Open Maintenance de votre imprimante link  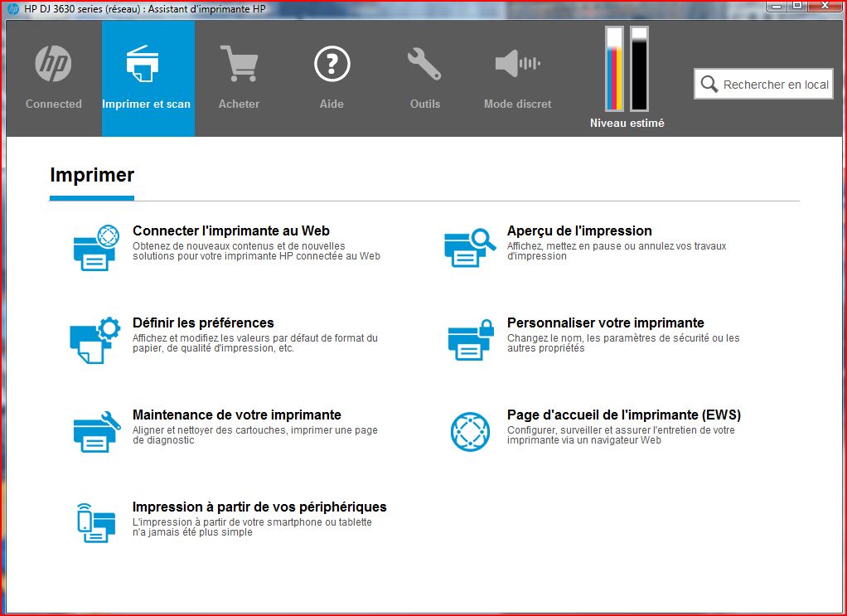pyautogui.click(x=237, y=415)
